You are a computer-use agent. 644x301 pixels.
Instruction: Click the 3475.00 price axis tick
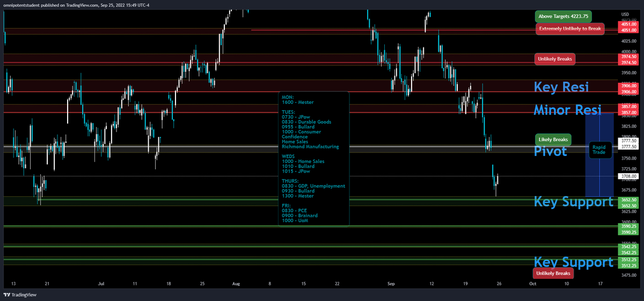[628, 275]
